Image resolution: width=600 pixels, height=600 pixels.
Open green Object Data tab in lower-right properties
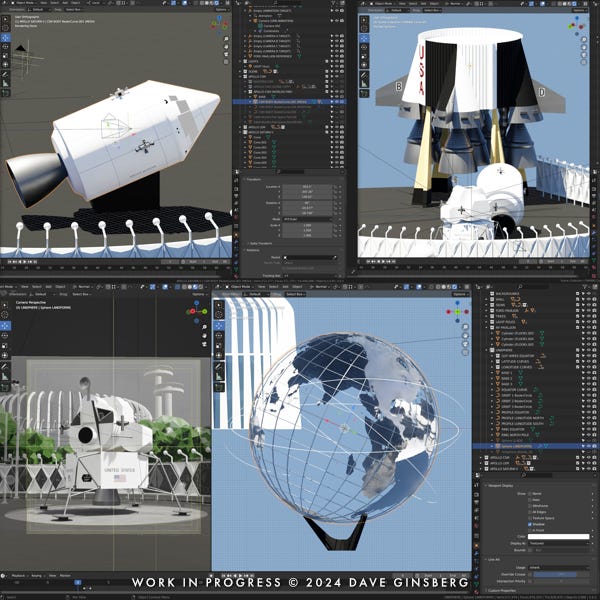pos(477,584)
